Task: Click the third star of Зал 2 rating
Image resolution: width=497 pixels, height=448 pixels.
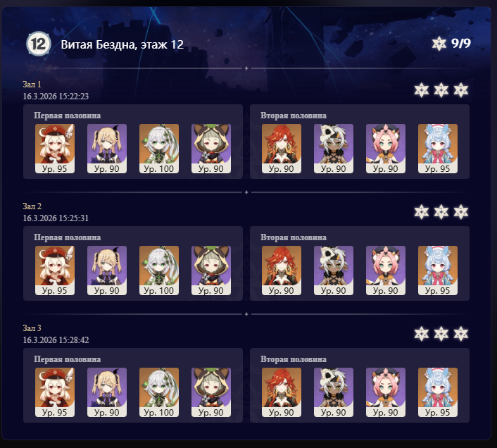Action: click(461, 212)
